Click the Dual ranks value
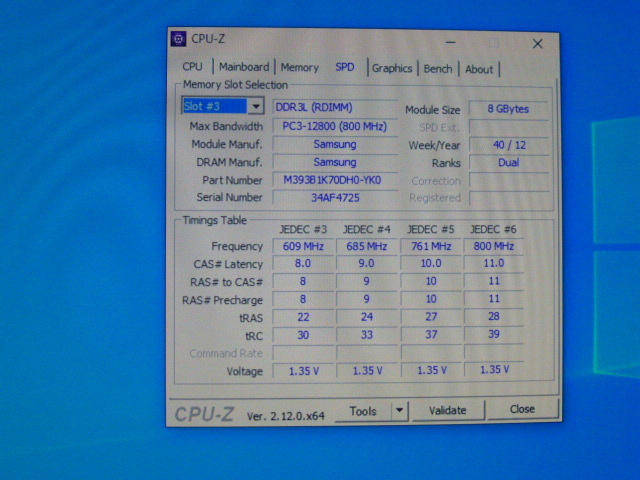This screenshot has width=640, height=480. 509,162
